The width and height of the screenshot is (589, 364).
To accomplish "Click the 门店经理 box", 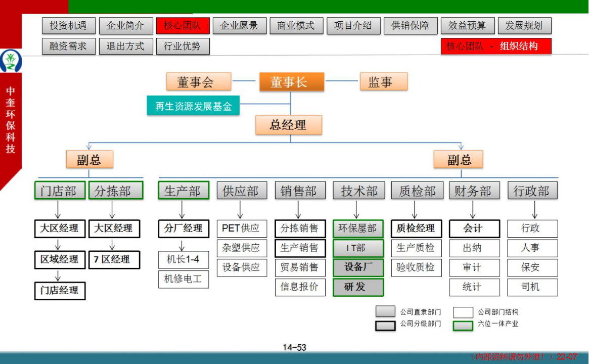I will 60,291.
